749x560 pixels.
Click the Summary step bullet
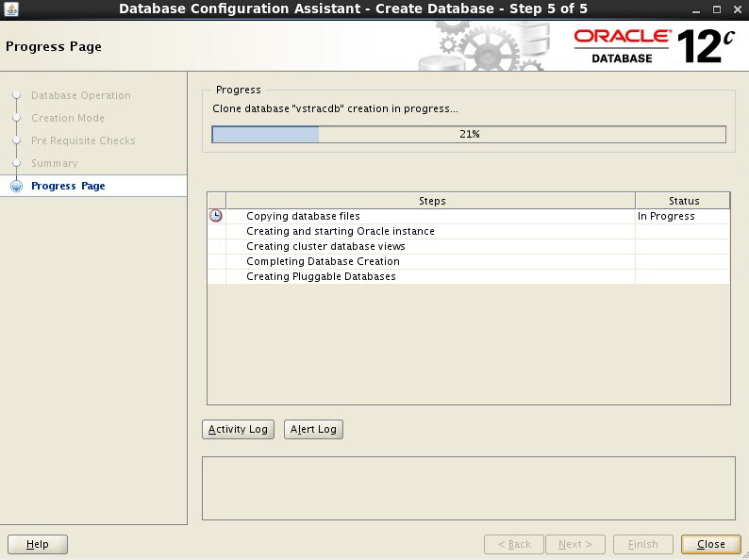click(x=17, y=163)
